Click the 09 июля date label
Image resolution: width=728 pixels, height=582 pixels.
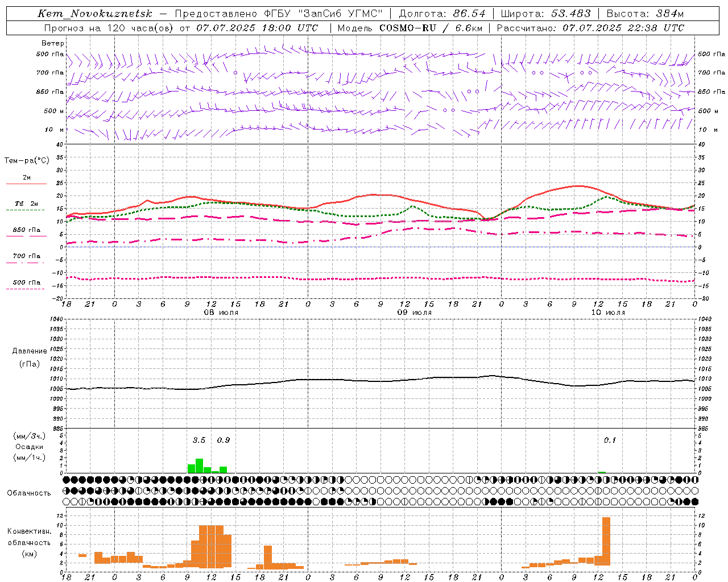pyautogui.click(x=414, y=313)
